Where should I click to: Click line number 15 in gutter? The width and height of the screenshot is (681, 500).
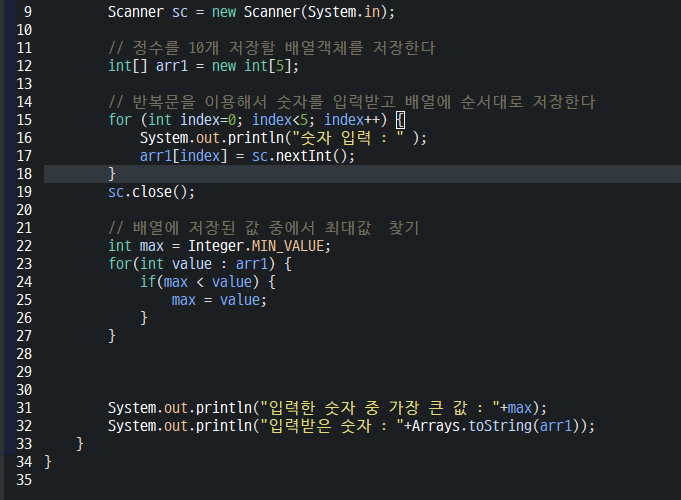tap(24, 119)
